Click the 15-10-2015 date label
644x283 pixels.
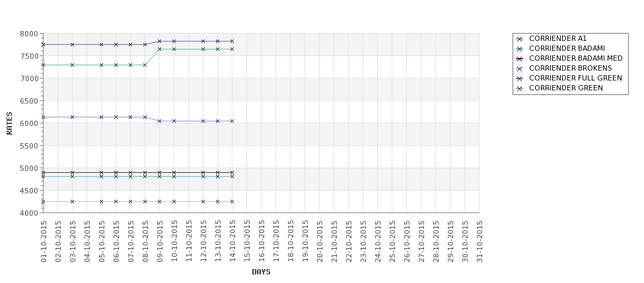pyautogui.click(x=247, y=241)
